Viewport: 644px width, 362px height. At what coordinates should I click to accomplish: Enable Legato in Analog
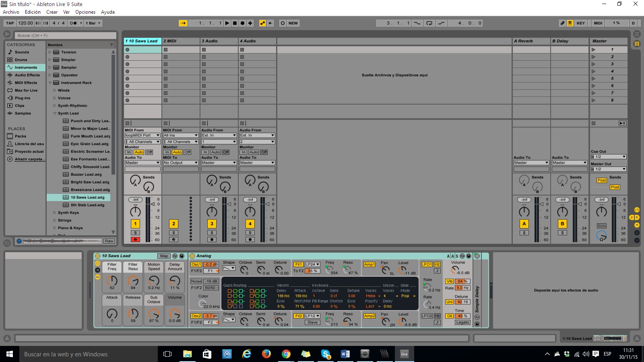(462, 323)
